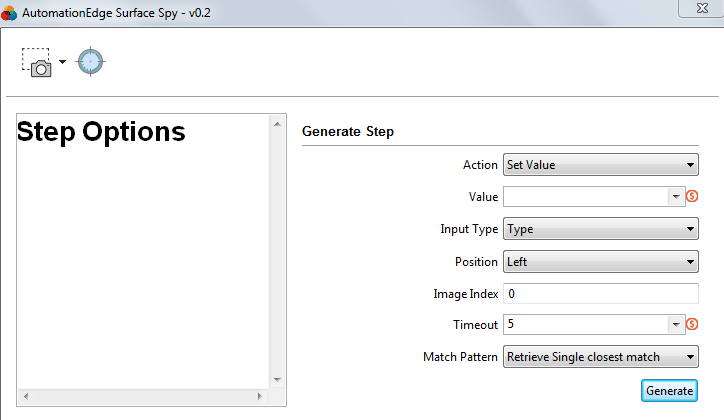Click the Timeout field containing 5
Image resolution: width=724 pixels, height=420 pixels.
tap(585, 324)
